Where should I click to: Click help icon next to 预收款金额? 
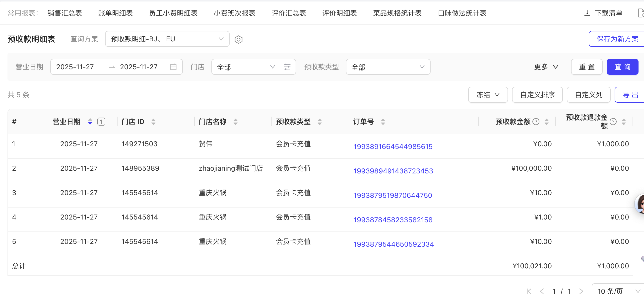[x=536, y=122]
